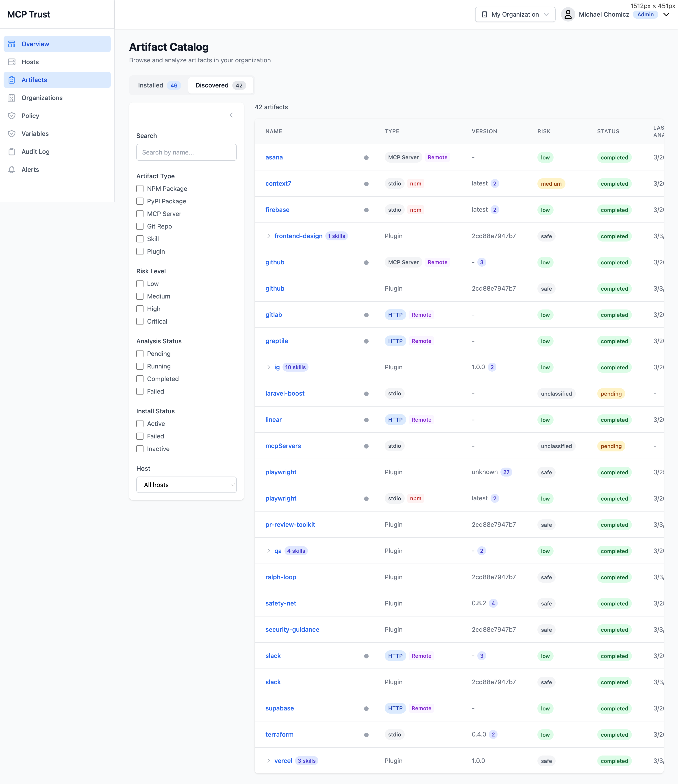Click the Organizations building icon
Image resolution: width=678 pixels, height=784 pixels.
click(x=12, y=98)
